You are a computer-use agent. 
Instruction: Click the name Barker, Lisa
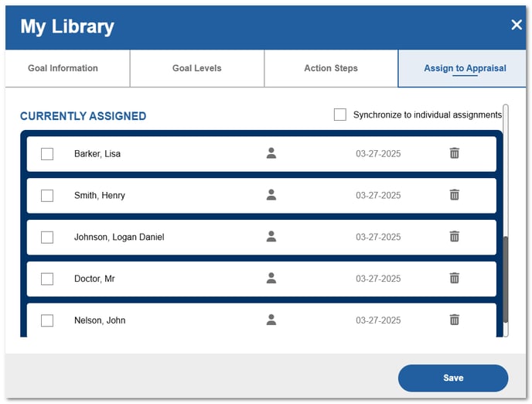[97, 154]
